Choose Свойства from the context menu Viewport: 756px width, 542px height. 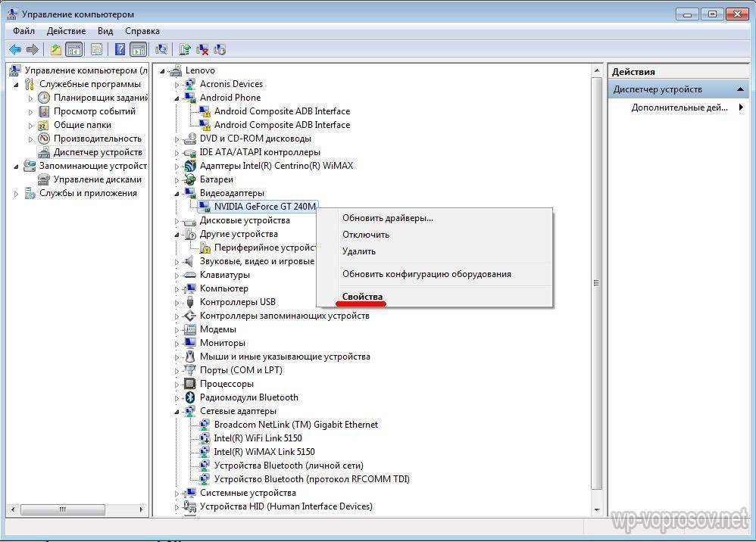(362, 297)
